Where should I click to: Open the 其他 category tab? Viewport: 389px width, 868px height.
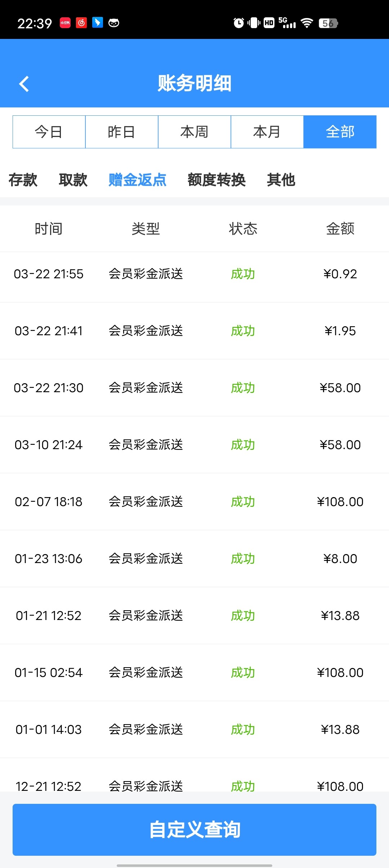pos(281,180)
